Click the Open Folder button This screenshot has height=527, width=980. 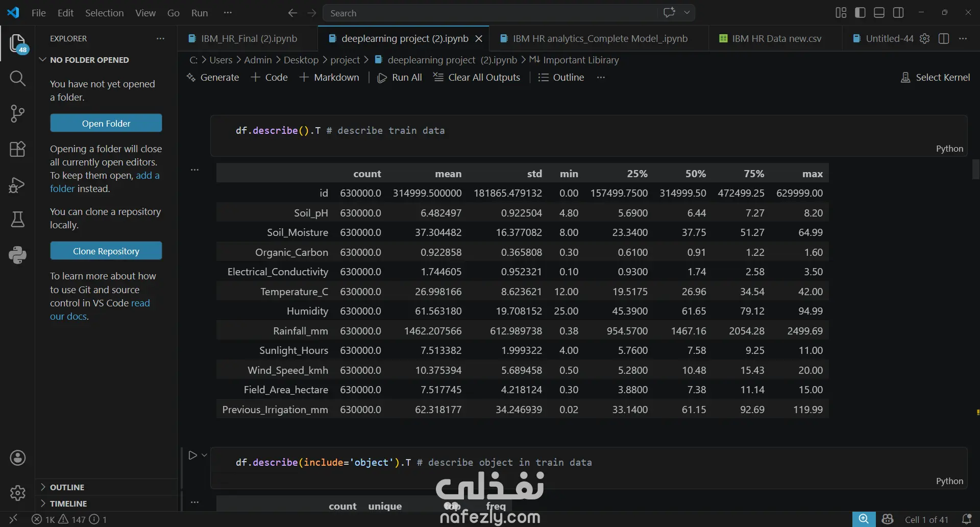click(x=106, y=123)
